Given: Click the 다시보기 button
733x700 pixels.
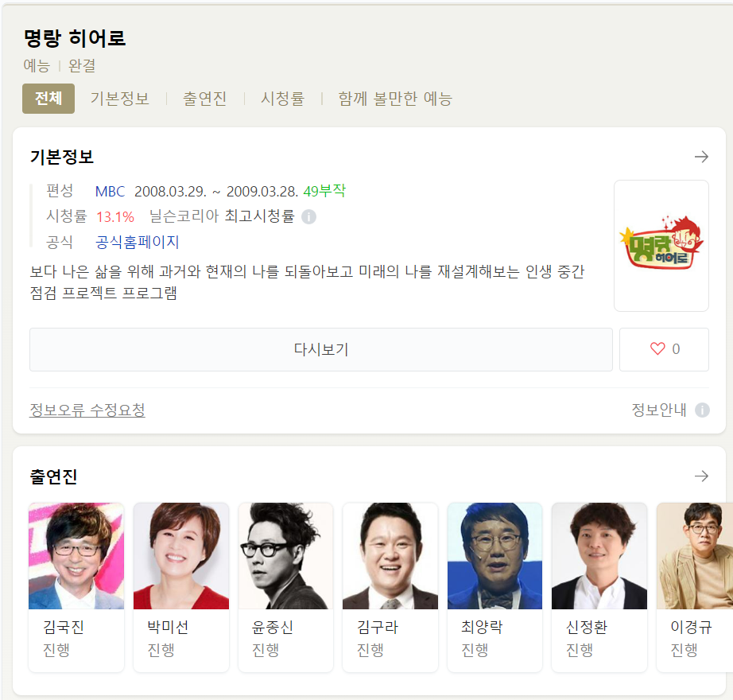Looking at the screenshot, I should (x=321, y=349).
